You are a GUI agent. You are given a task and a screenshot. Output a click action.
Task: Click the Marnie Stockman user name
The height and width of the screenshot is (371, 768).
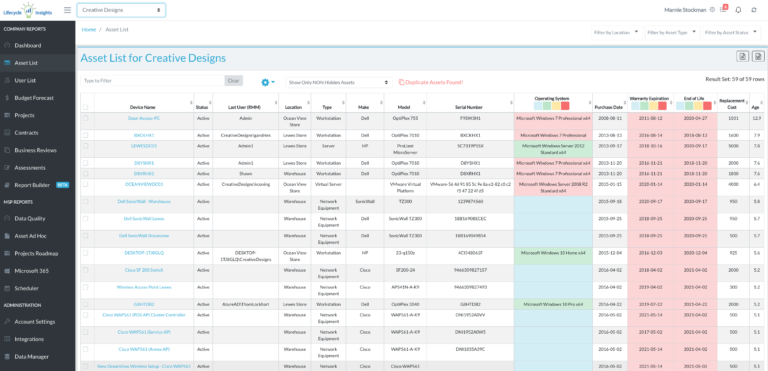686,10
